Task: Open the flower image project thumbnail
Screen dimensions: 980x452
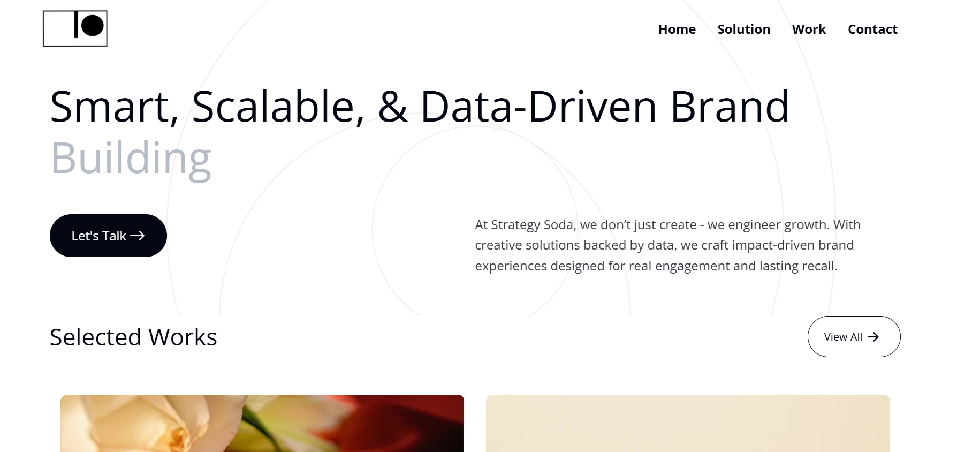Action: (262, 423)
